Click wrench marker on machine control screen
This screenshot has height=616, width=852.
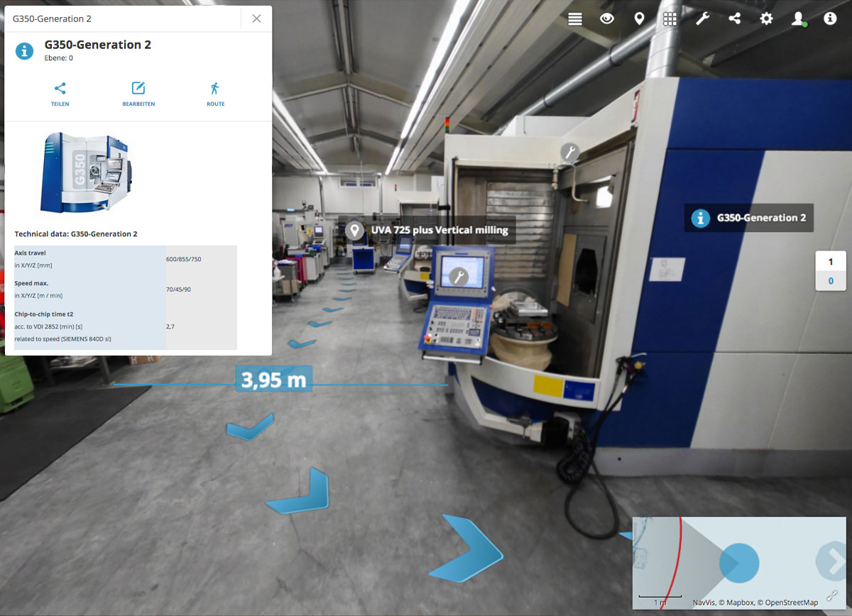point(459,276)
